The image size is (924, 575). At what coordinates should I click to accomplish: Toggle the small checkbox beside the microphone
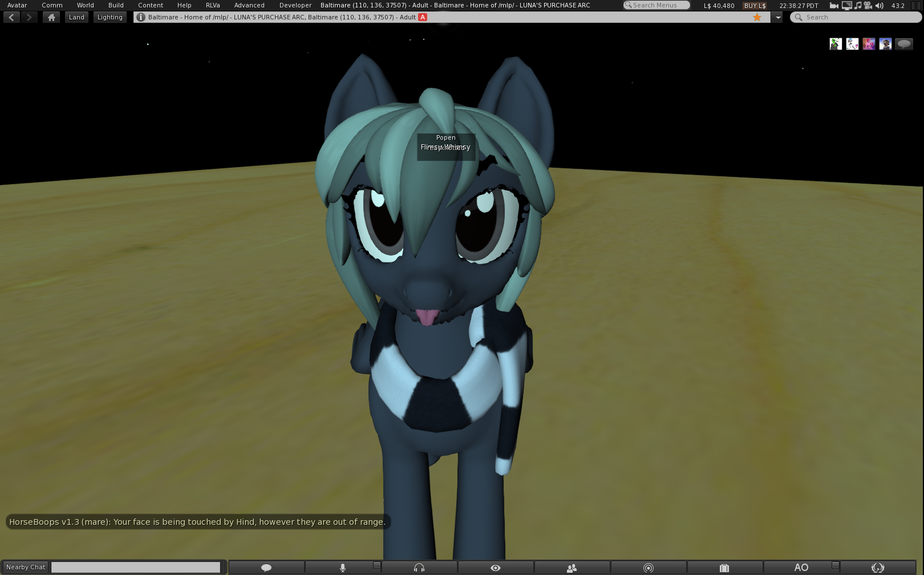coord(376,565)
